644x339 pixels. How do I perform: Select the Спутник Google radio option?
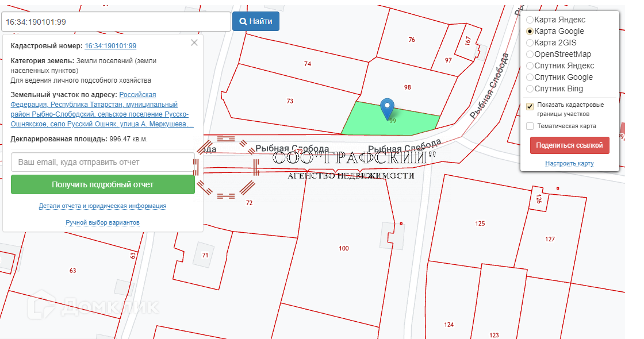point(530,77)
